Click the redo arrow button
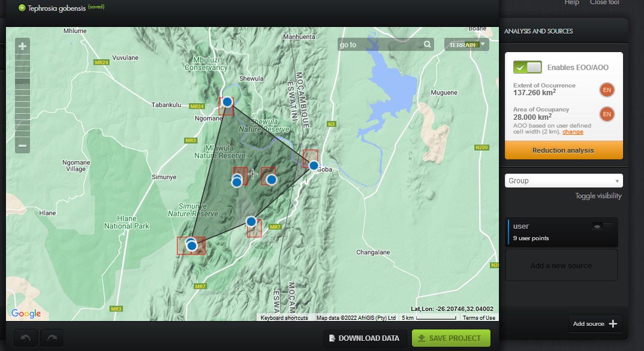644x351 pixels. click(x=52, y=338)
